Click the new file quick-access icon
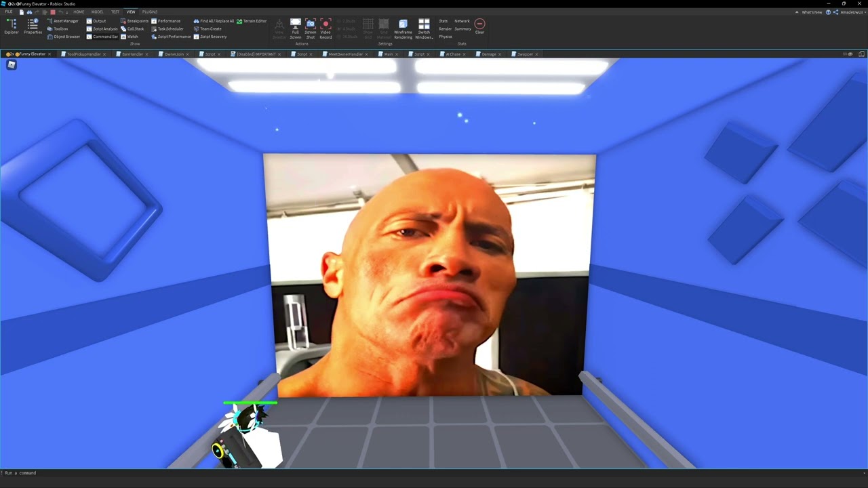868x488 pixels. coord(22,12)
